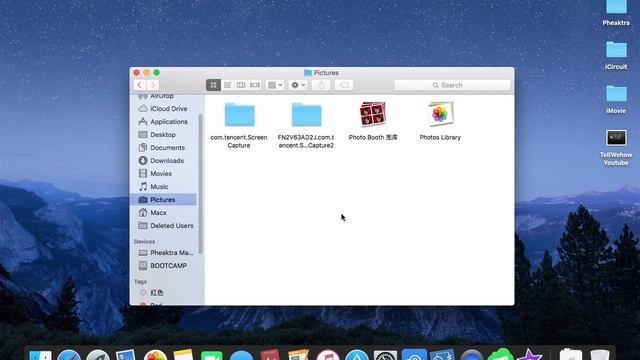
Task: Minimize the Pictures window with yellow button
Action: [147, 73]
